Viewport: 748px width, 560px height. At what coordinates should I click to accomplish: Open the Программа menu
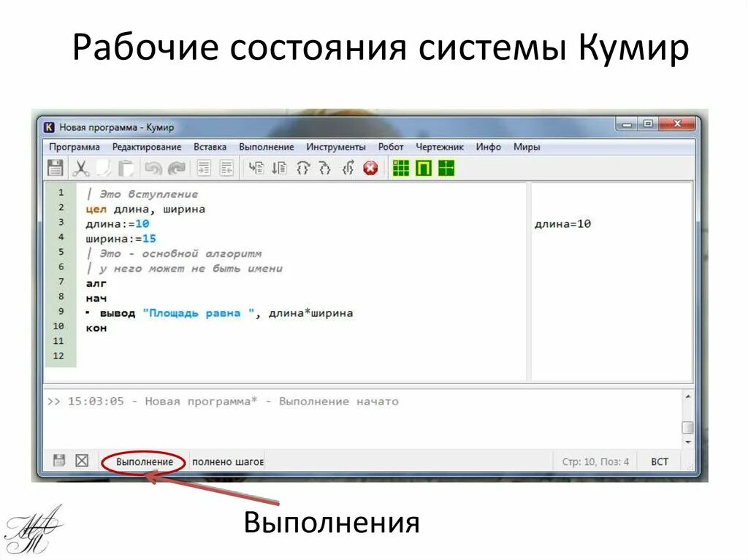click(x=75, y=147)
